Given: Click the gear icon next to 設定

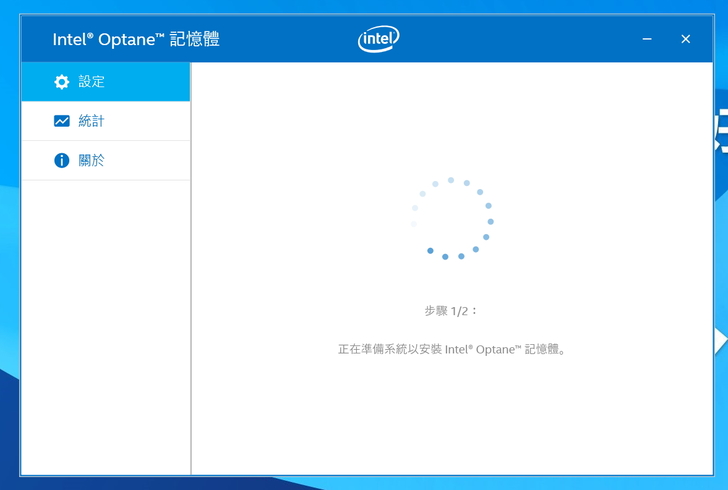Looking at the screenshot, I should (61, 82).
